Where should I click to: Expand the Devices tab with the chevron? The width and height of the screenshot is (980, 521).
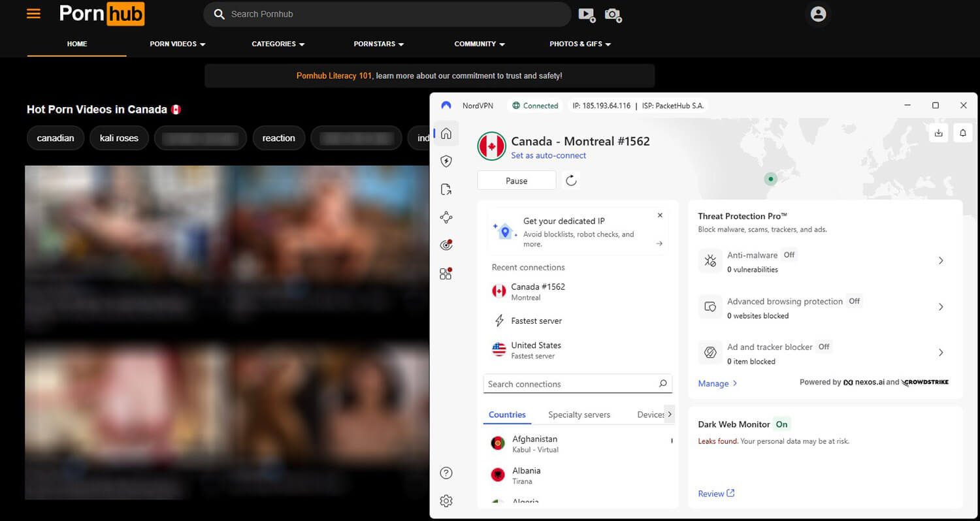pos(670,414)
